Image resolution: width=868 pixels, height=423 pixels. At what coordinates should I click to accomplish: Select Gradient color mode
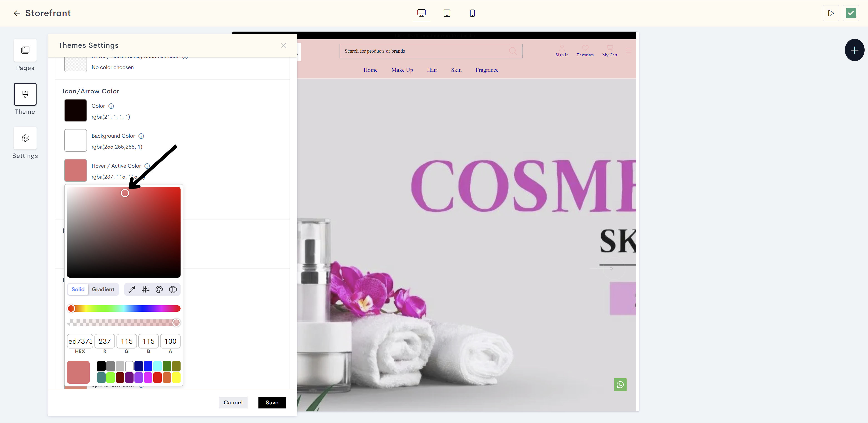point(103,289)
